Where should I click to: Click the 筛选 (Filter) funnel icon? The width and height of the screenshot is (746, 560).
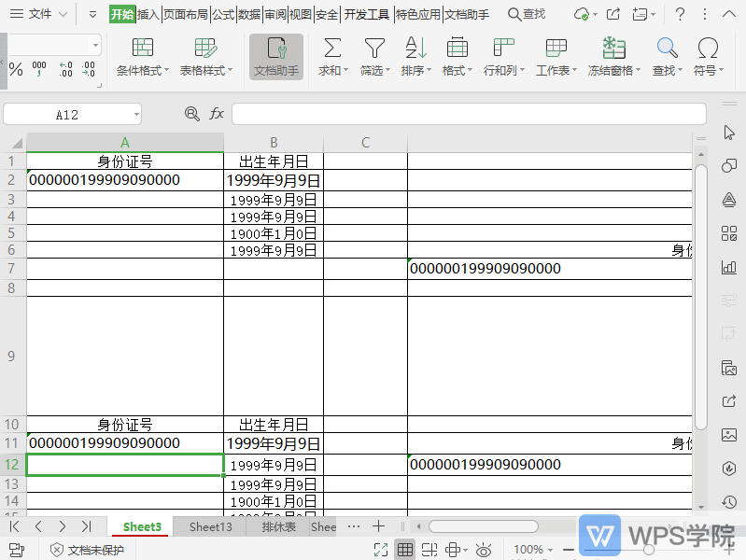[374, 49]
